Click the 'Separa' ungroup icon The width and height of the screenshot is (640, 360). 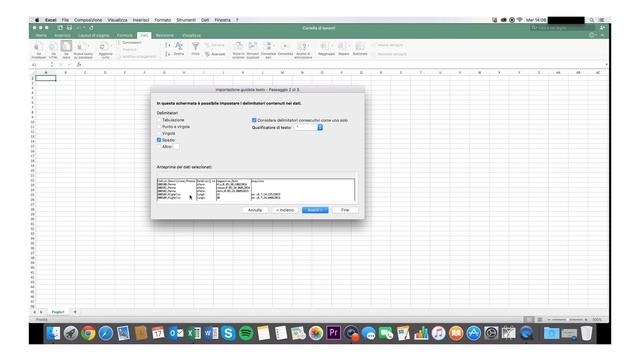[342, 46]
